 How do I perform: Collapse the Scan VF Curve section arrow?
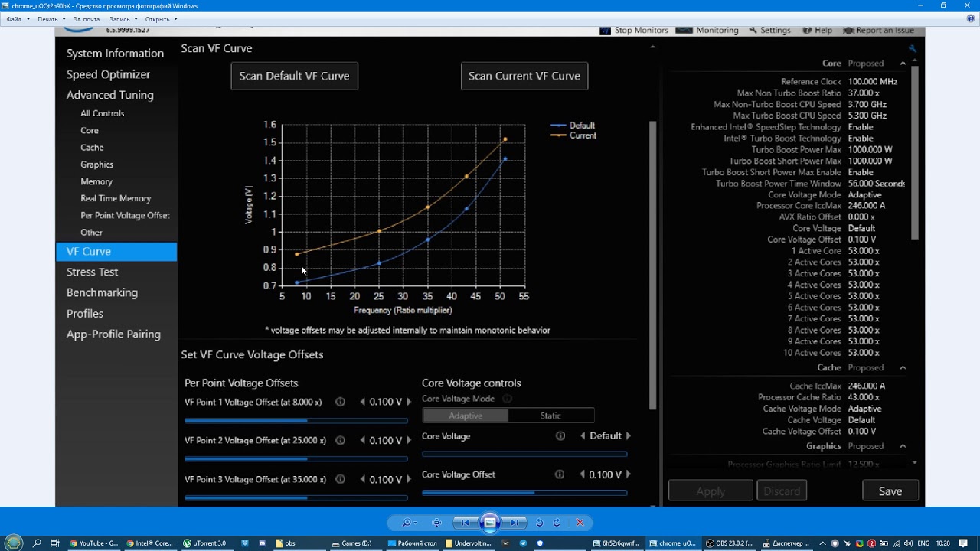pyautogui.click(x=652, y=47)
